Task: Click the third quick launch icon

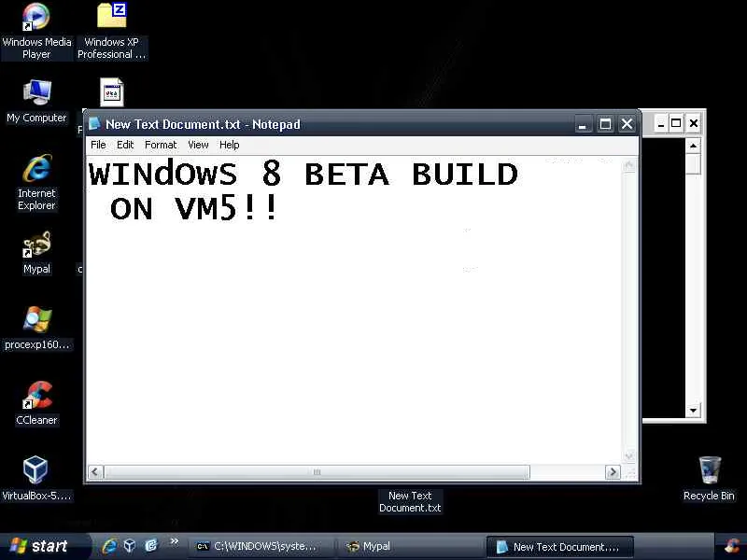Action: point(150,546)
